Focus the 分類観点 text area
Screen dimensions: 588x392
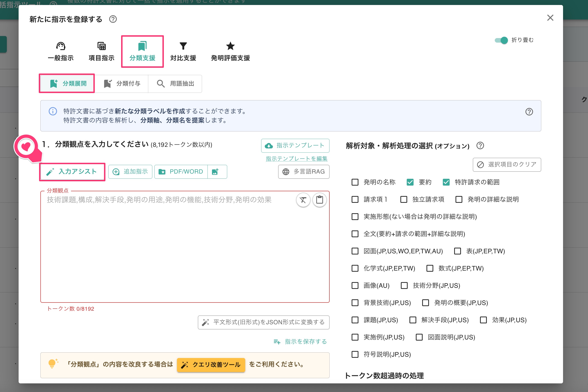(x=185, y=247)
